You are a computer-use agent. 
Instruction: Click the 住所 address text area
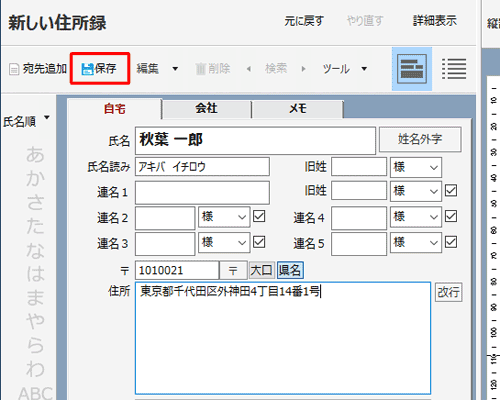click(x=283, y=338)
